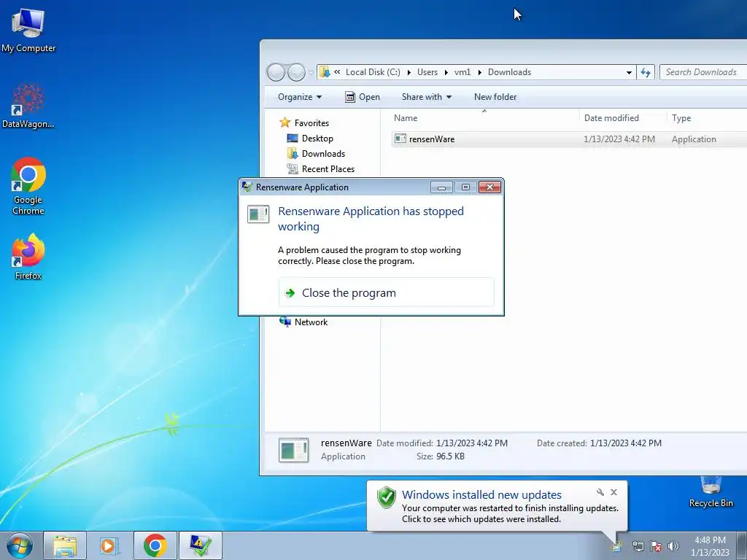Open Windows Explorer from taskbar
This screenshot has width=747, height=560.
pyautogui.click(x=65, y=545)
